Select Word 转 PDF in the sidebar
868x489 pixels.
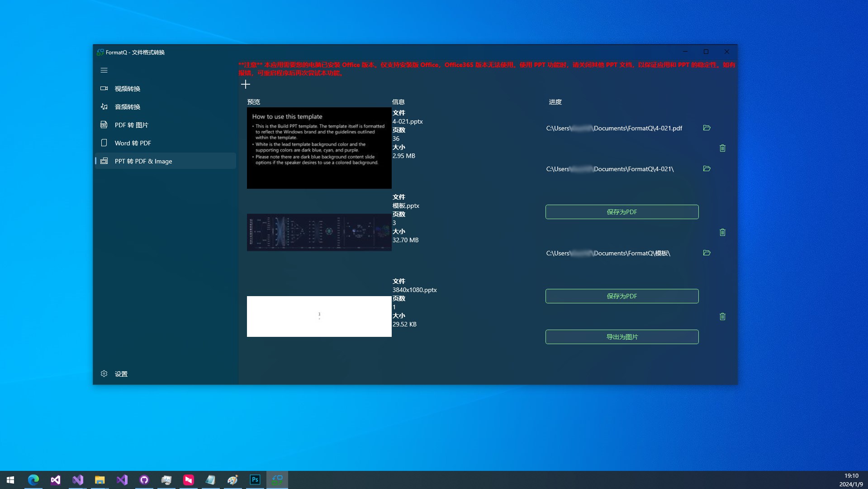(166, 143)
